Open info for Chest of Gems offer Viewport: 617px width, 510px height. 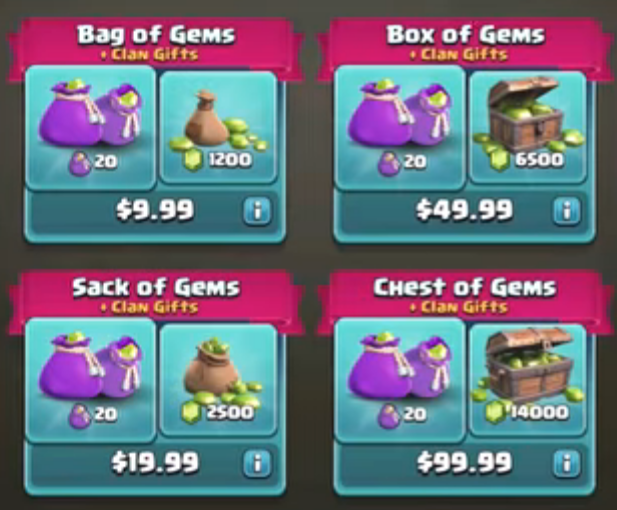click(567, 463)
